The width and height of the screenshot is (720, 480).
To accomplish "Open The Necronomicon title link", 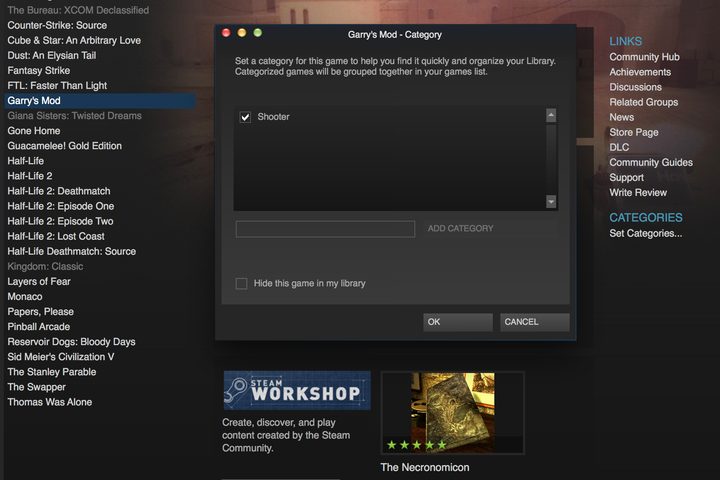I will [x=425, y=468].
